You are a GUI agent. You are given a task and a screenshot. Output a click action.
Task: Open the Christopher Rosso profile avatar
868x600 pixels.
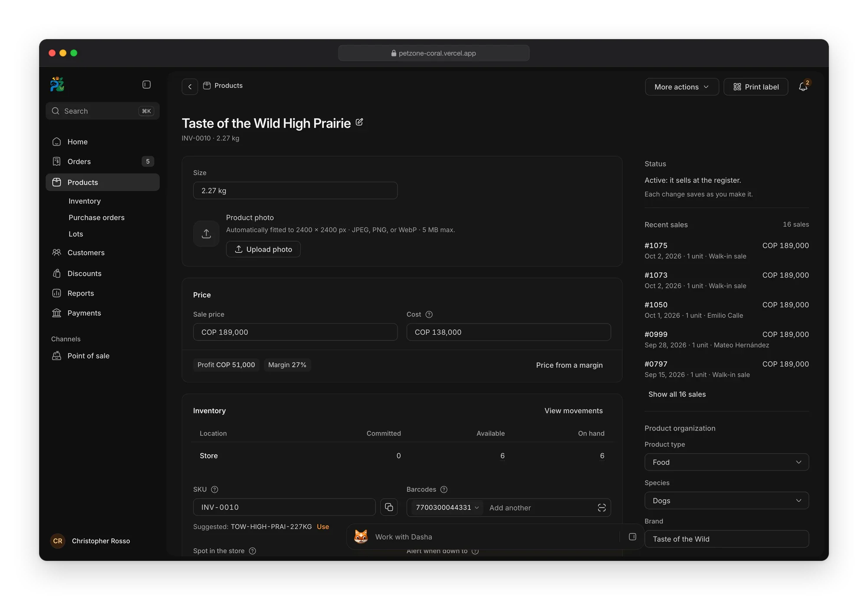tap(58, 541)
